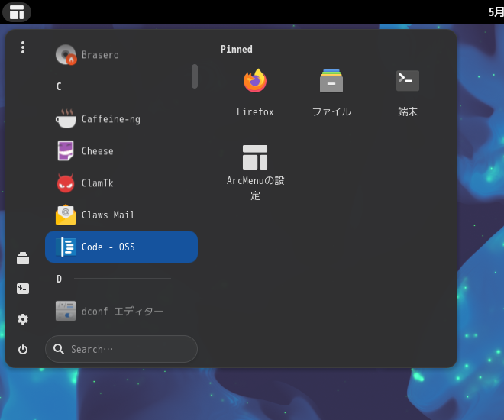Open Cheese webcam app icon
Viewport: 504px width, 420px height.
pyautogui.click(x=66, y=150)
